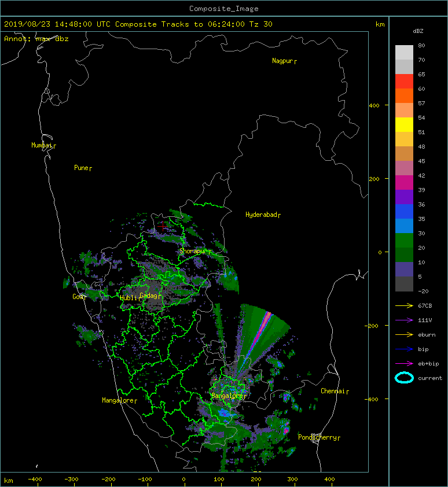Screen dimensions: 448x487
Task: Click the 2019/08/23 14:48:00 UTC timestamp
Action: 57,24
